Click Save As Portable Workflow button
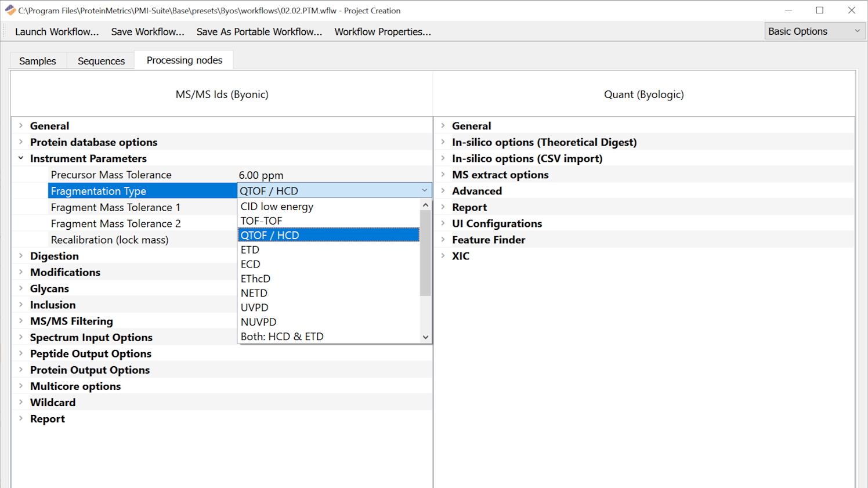The image size is (868, 488). 259,32
